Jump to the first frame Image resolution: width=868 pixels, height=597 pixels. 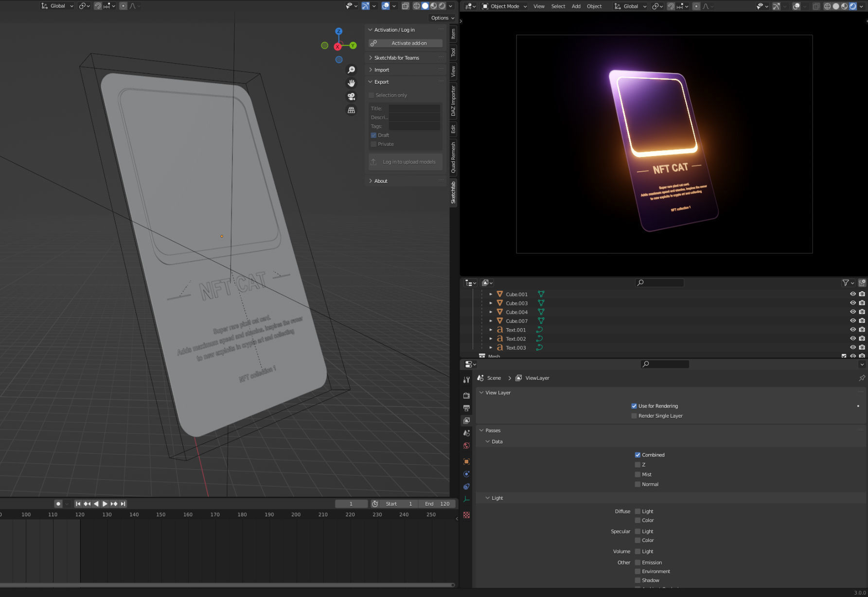tap(78, 504)
